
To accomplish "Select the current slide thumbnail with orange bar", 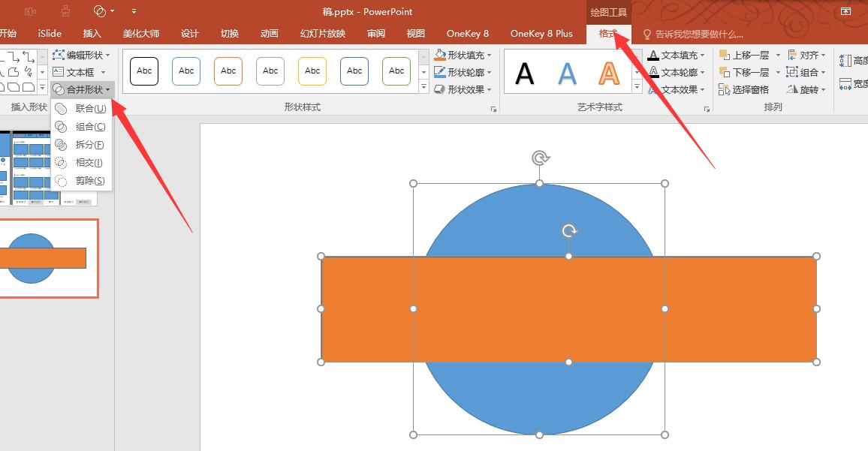I will point(49,258).
